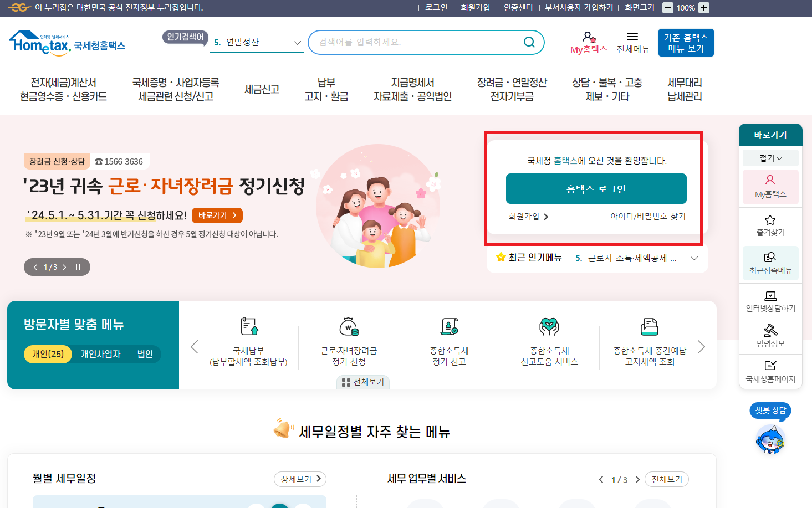This screenshot has width=812, height=508.
Task: Click the search magnifier icon
Action: 529,42
